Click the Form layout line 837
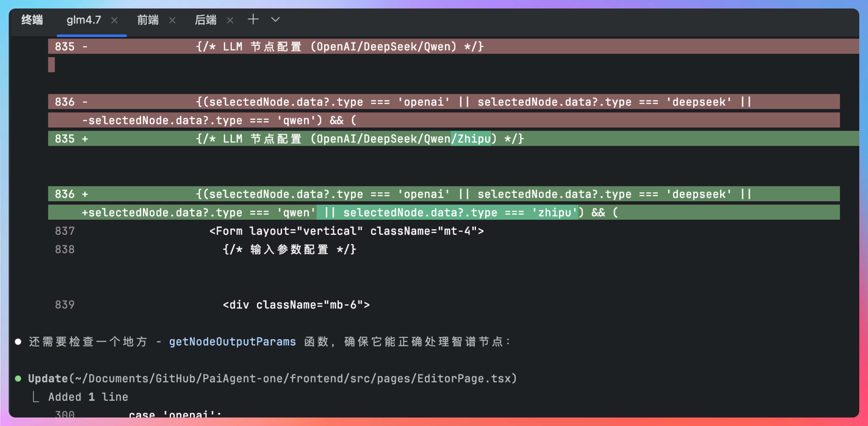 (346, 231)
